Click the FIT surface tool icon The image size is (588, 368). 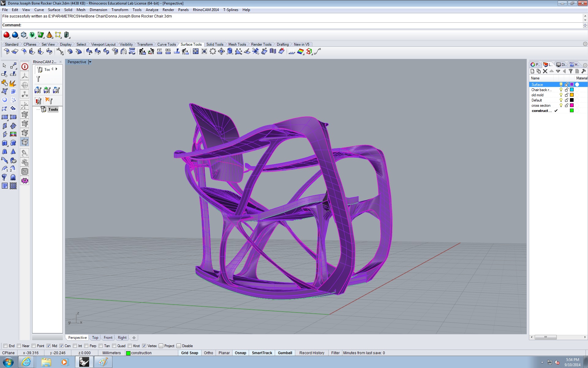point(160,51)
